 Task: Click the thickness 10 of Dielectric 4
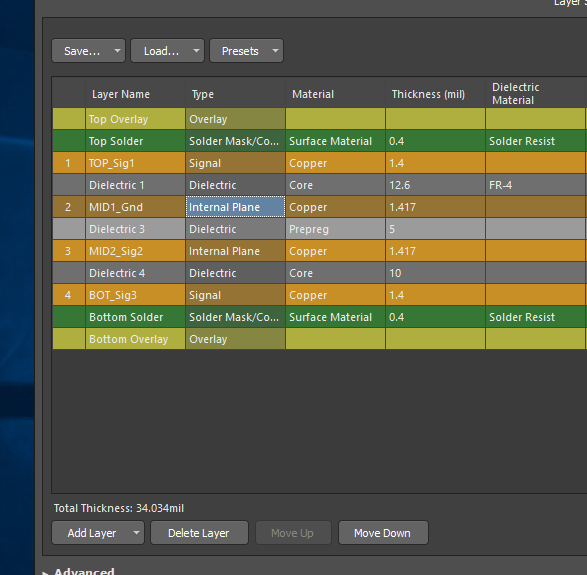pyautogui.click(x=435, y=273)
